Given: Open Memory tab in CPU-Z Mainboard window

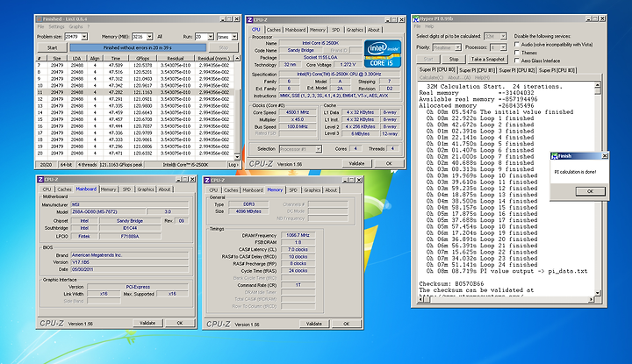Looking at the screenshot, I should (x=108, y=189).
